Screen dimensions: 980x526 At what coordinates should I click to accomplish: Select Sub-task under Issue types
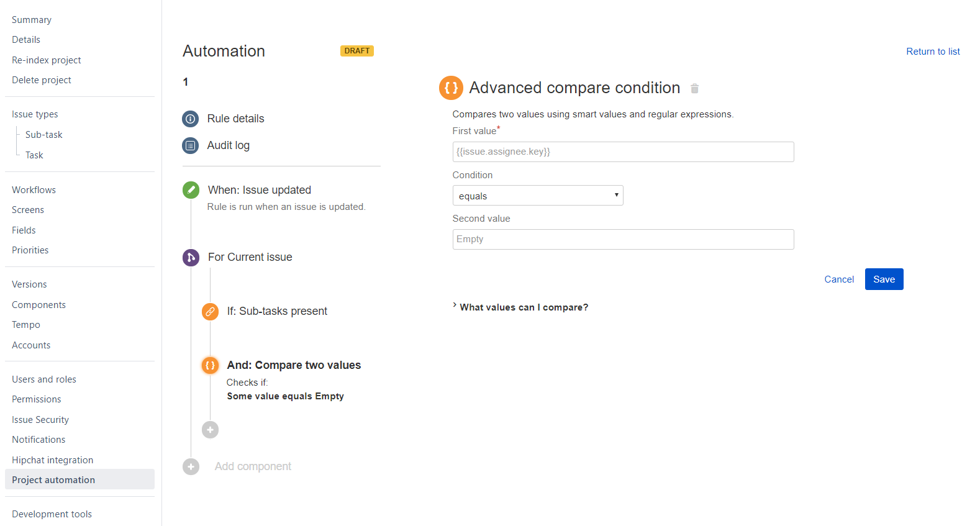pos(43,135)
